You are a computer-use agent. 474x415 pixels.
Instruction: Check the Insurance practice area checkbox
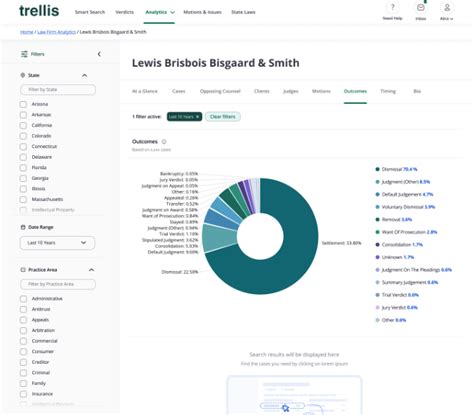tap(23, 394)
